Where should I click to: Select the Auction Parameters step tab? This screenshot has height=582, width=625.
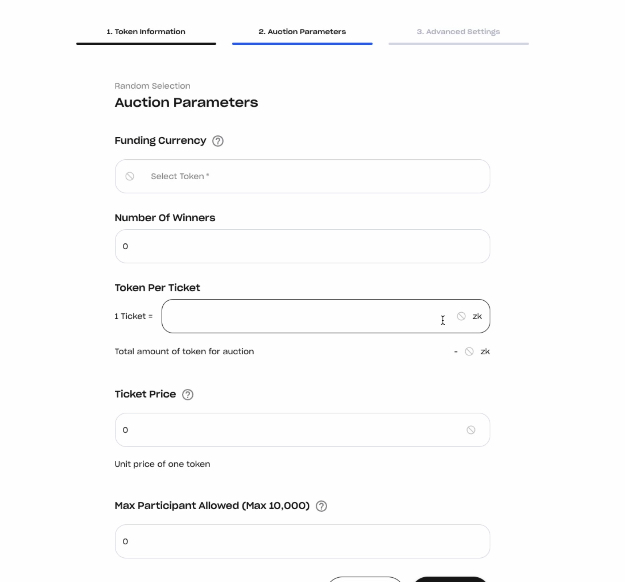pyautogui.click(x=302, y=32)
